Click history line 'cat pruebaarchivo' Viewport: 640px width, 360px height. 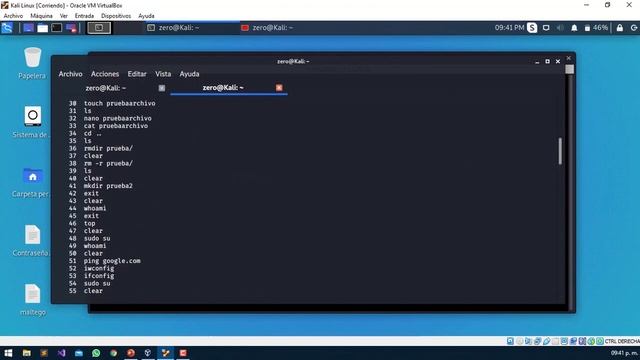tap(116, 126)
